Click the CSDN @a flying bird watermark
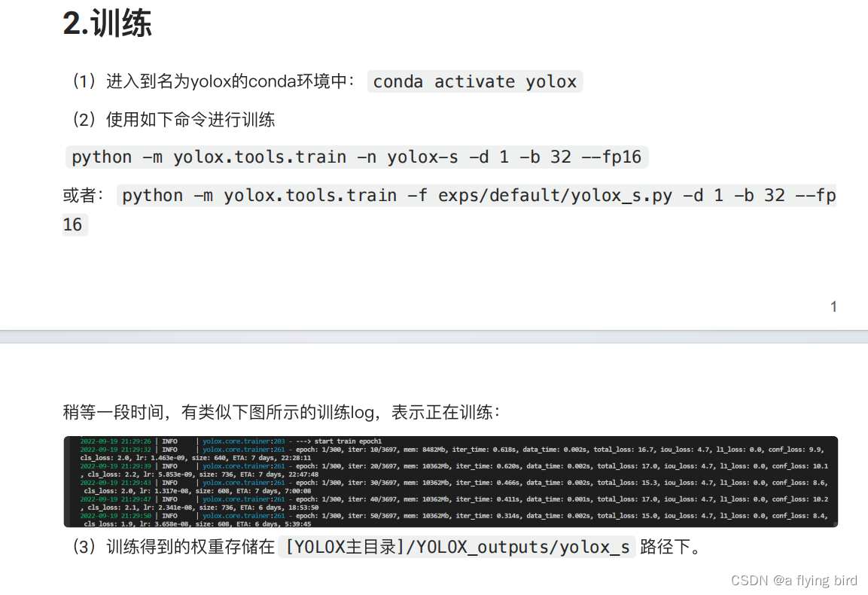 tap(793, 580)
